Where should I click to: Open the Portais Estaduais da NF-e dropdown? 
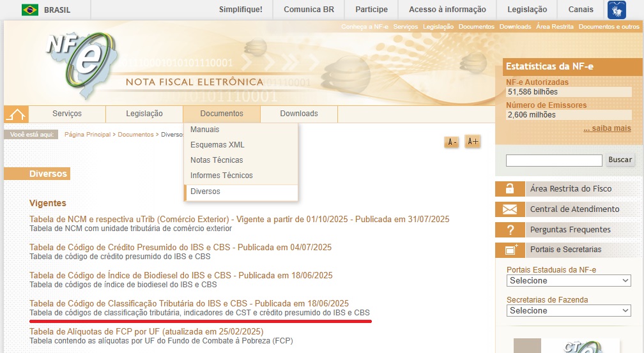(x=569, y=281)
